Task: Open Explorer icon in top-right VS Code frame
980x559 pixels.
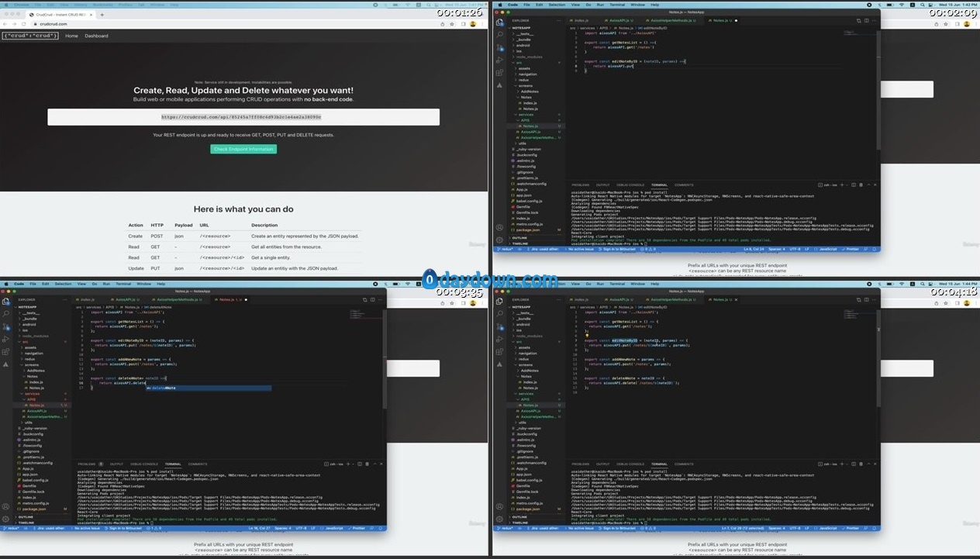Action: tap(500, 22)
